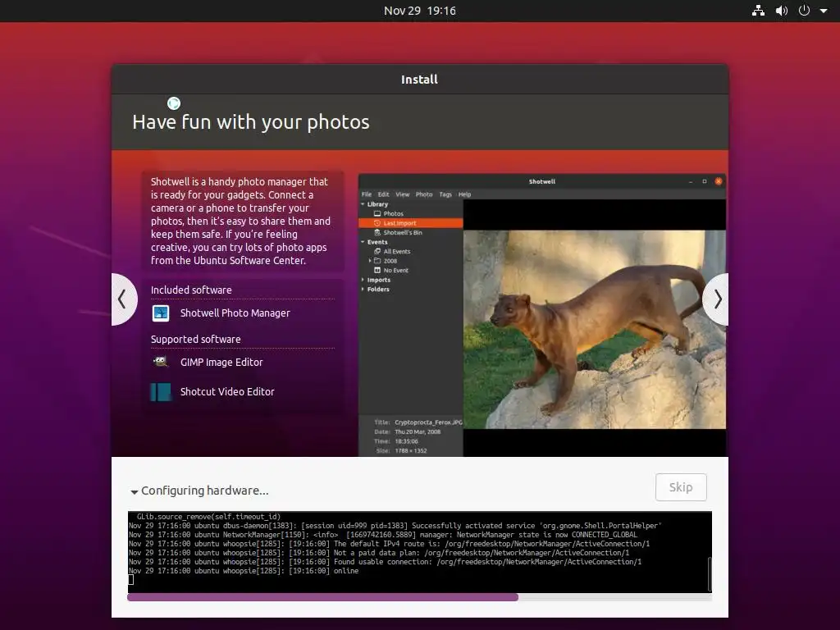Collapse the Library tree section
The image size is (840, 630).
point(363,204)
